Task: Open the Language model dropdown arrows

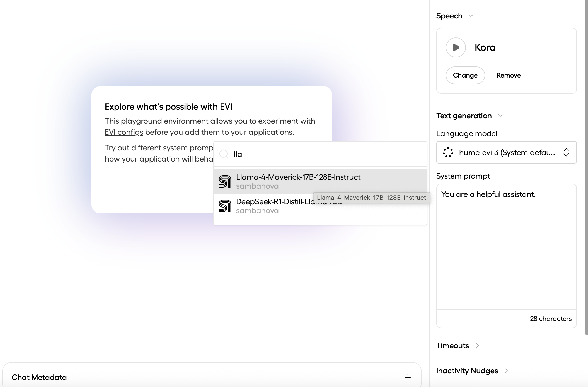Action: [x=566, y=152]
